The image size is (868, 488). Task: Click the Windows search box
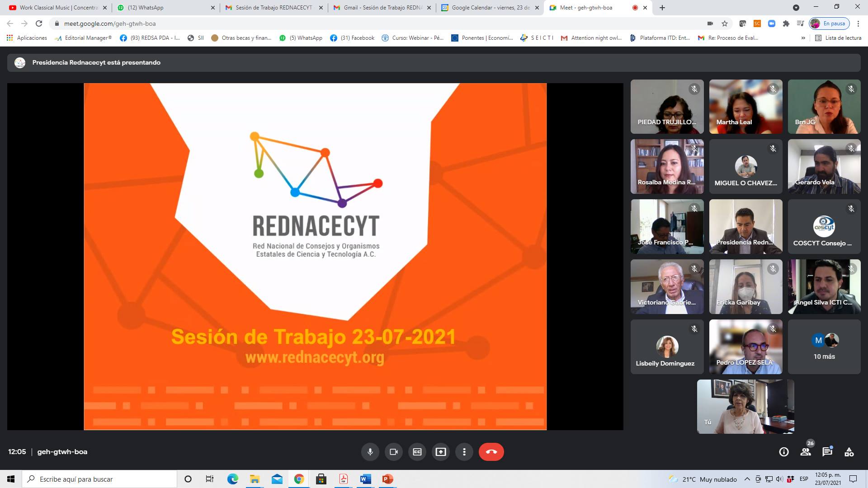point(99,479)
